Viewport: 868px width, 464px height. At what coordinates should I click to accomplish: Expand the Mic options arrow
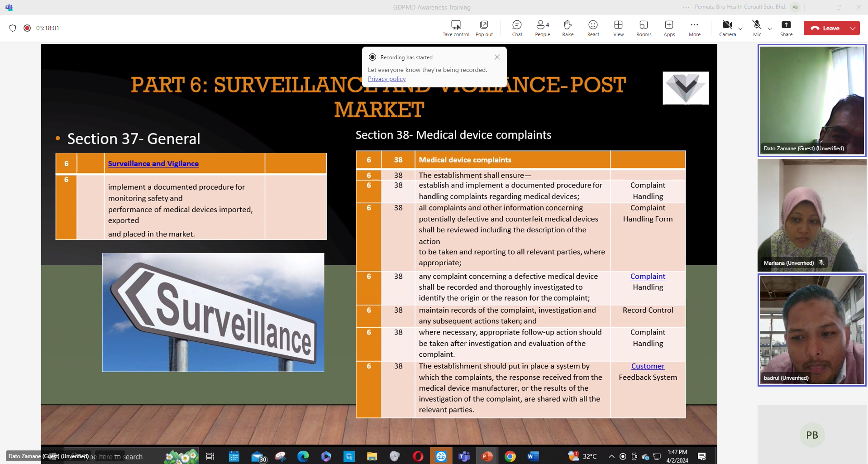(x=770, y=29)
